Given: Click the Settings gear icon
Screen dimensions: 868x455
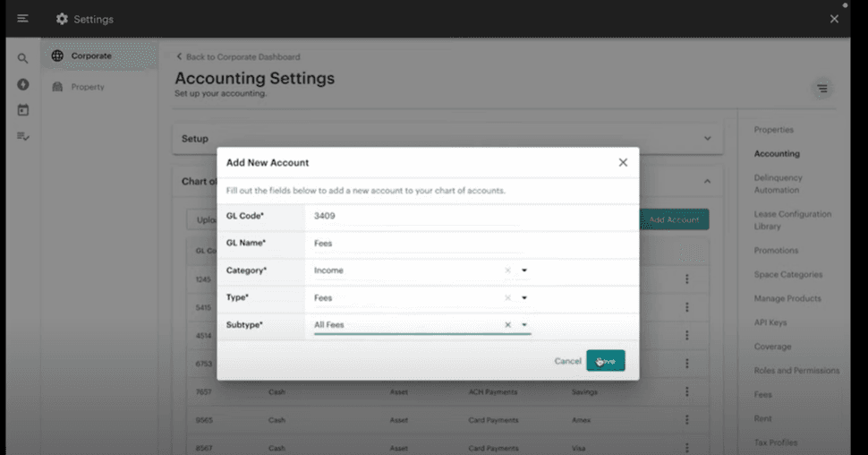Looking at the screenshot, I should tap(62, 19).
